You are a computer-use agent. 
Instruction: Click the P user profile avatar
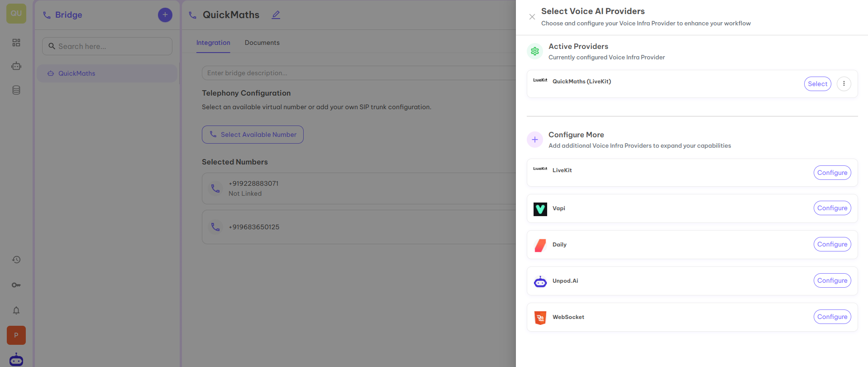pyautogui.click(x=16, y=335)
